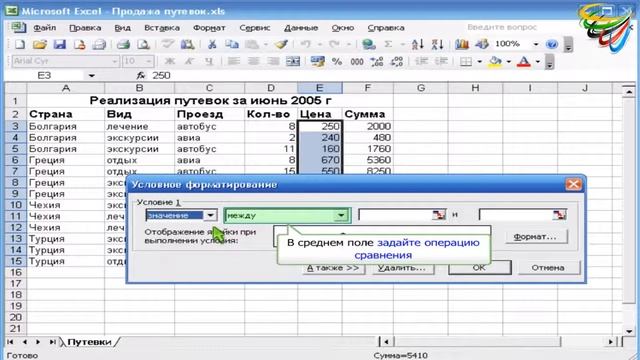Click OK in conditional formatting dialog
640x360 pixels.
pos(479,268)
